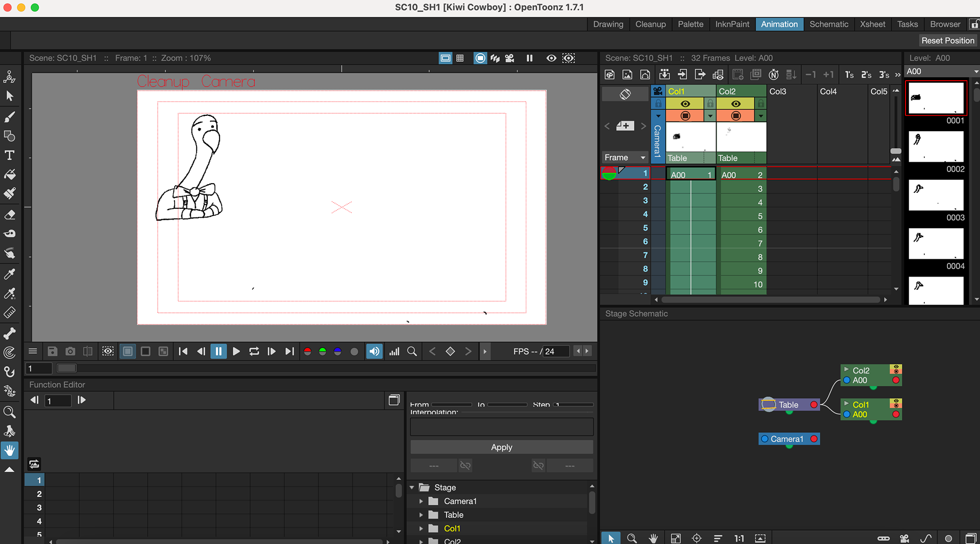Collapse the Stage tree folder

pyautogui.click(x=412, y=487)
